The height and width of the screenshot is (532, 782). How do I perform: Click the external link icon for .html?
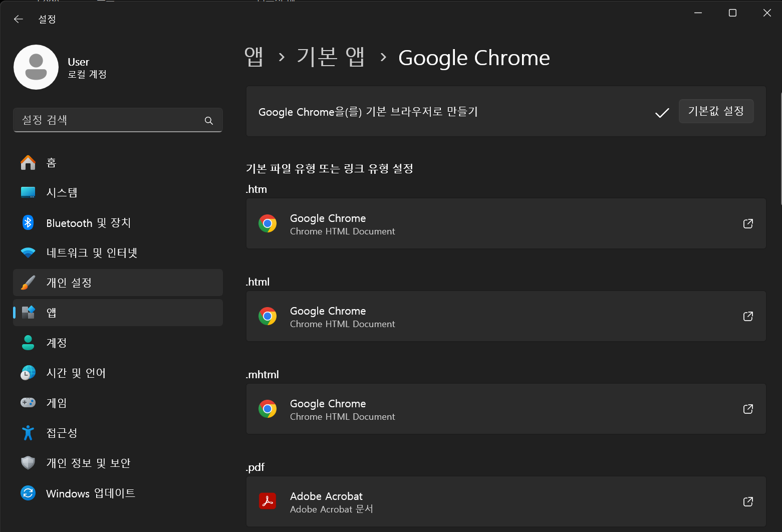pos(747,316)
